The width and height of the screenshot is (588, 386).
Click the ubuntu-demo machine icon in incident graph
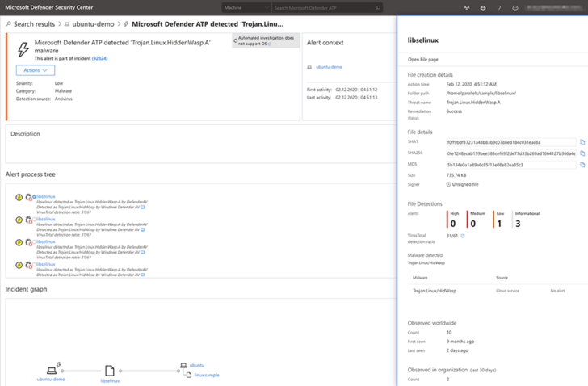coord(52,371)
